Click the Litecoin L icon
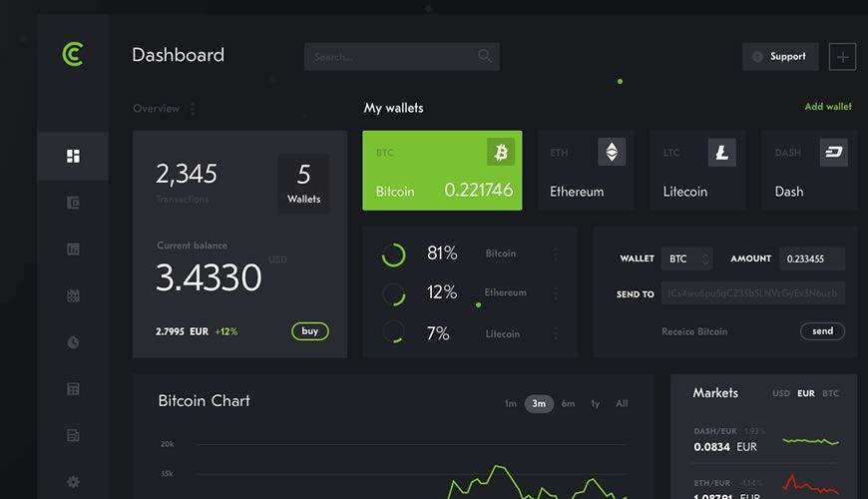 tap(722, 153)
